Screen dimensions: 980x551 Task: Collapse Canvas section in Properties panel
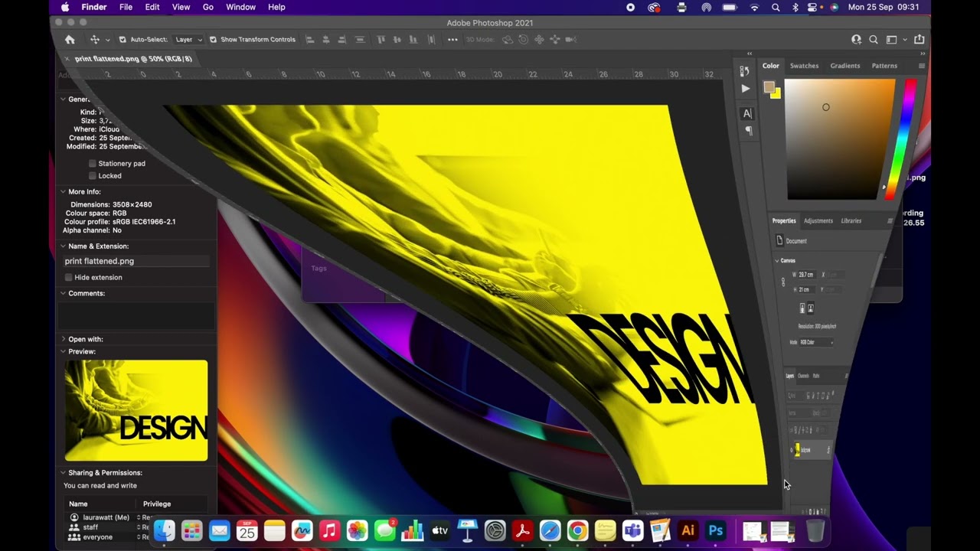pos(776,261)
